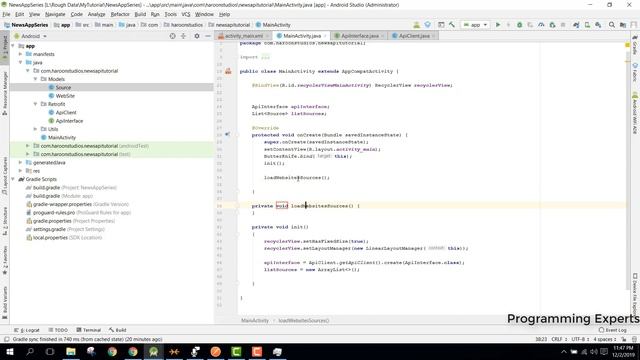The image size is (640, 360).
Task: Open the TODO tool window
Action: click(x=58, y=330)
